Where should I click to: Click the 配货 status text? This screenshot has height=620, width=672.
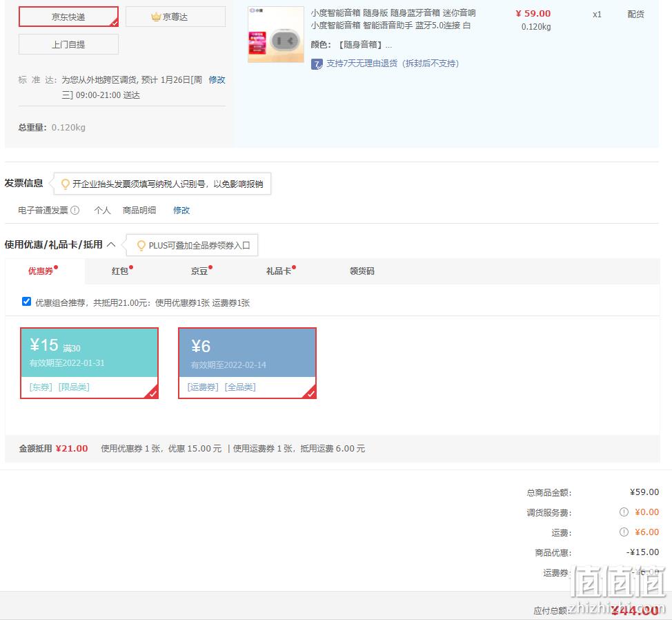pyautogui.click(x=635, y=14)
